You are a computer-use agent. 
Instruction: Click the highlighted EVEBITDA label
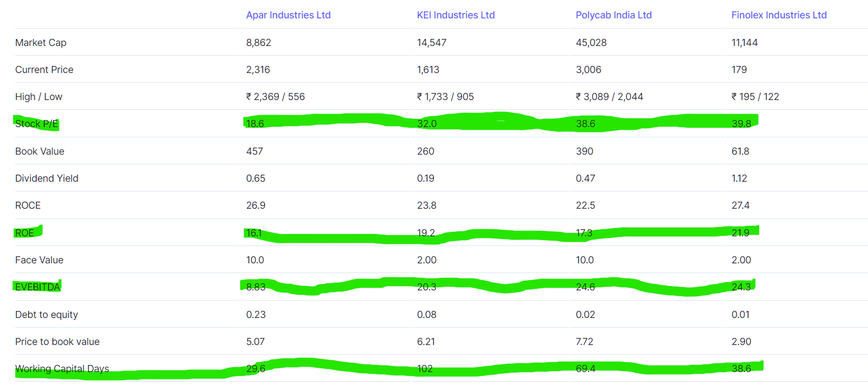(x=37, y=287)
